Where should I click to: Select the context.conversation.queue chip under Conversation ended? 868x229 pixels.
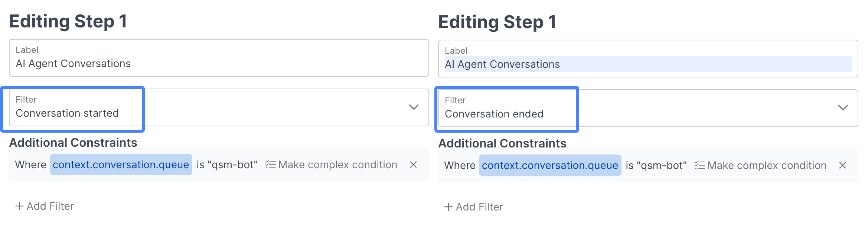(550, 165)
